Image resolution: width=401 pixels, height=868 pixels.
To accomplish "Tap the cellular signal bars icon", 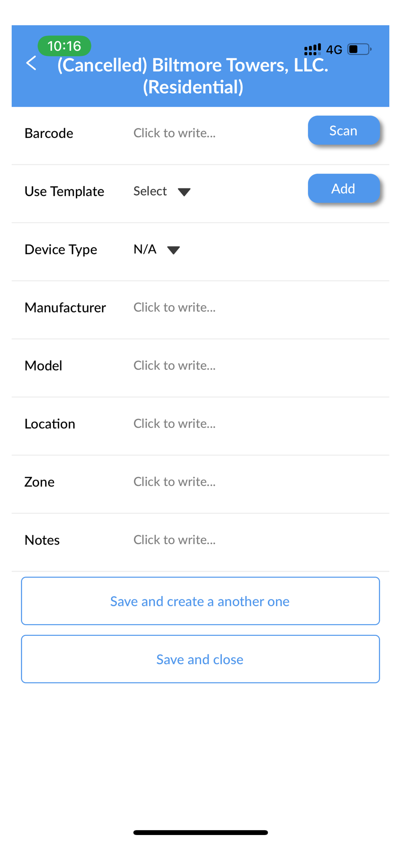I will (312, 49).
